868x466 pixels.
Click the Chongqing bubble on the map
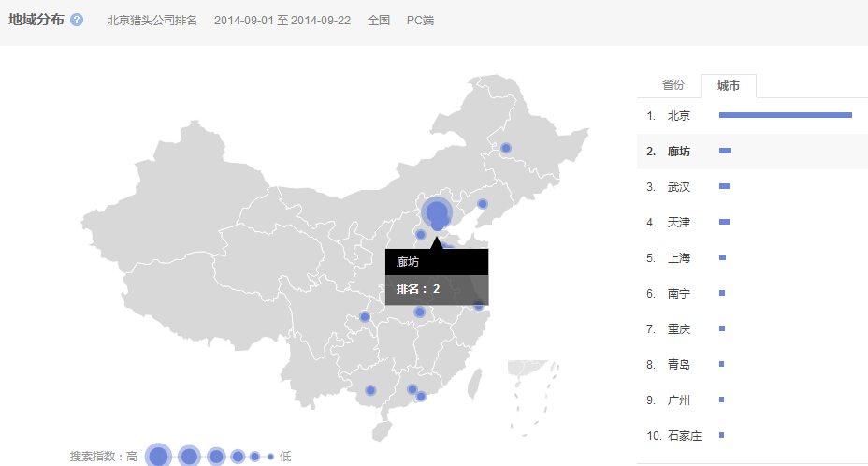coord(365,316)
